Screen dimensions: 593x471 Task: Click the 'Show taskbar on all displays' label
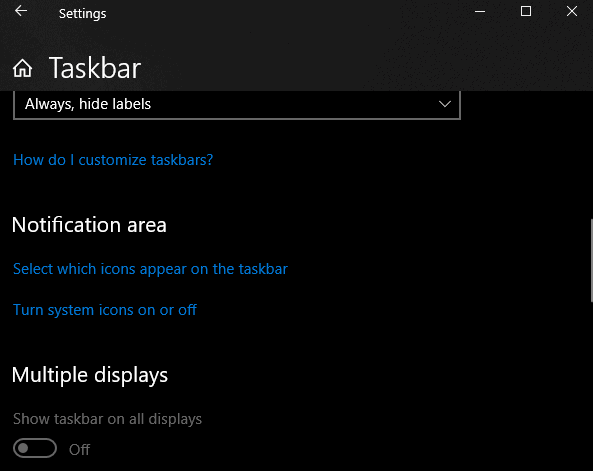[107, 419]
